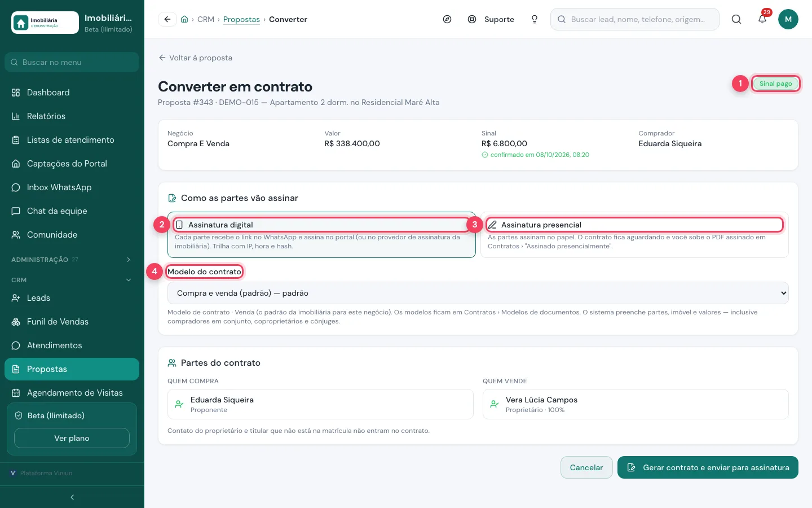Click the compass icon in header
Image resolution: width=812 pixels, height=508 pixels.
(x=447, y=19)
